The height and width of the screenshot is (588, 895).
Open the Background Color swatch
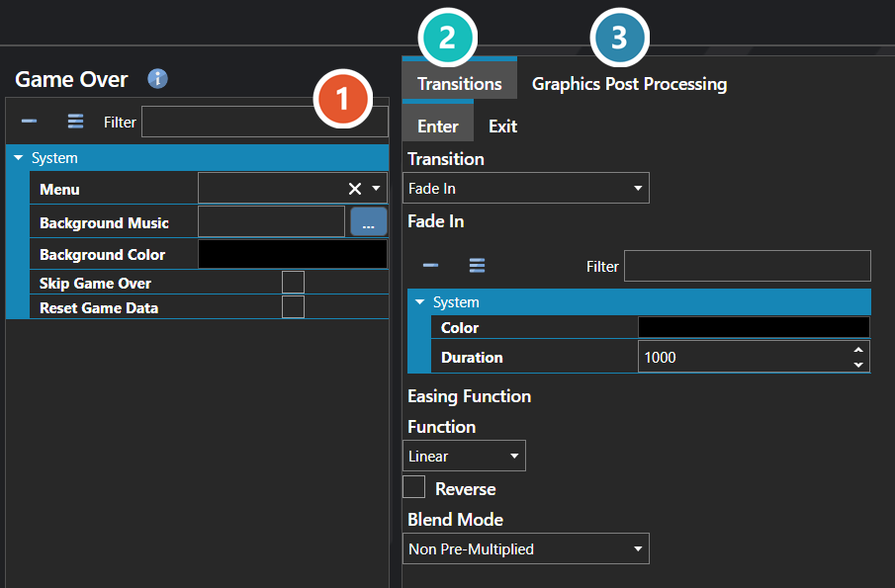coord(293,254)
